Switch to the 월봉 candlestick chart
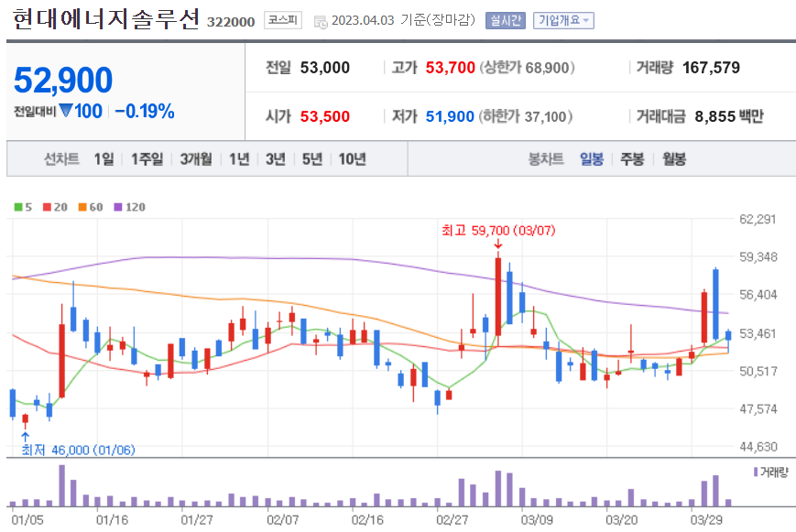The height and width of the screenshot is (532, 796). [x=674, y=159]
